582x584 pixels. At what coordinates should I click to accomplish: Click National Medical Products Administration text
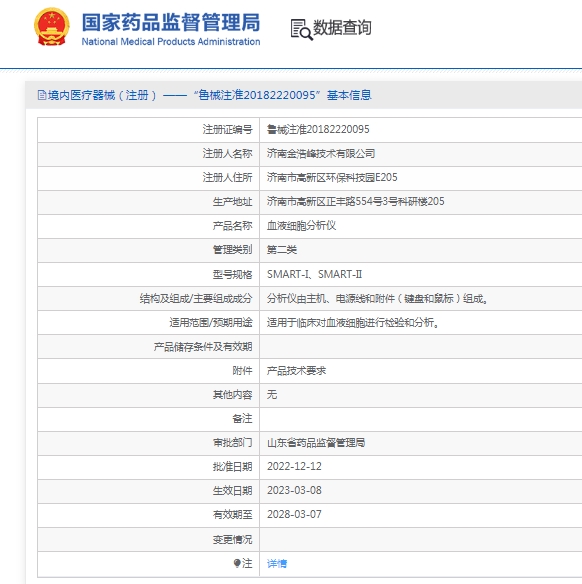(171, 42)
